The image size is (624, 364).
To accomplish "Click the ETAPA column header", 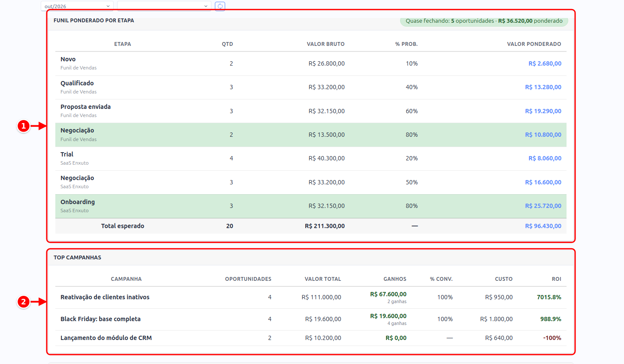I will [123, 44].
